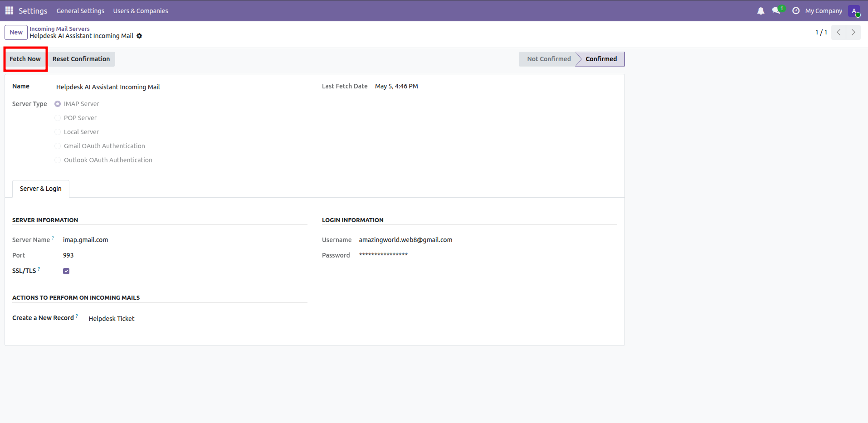Select POP Server radio option
Image resolution: width=868 pixels, height=423 pixels.
point(58,118)
